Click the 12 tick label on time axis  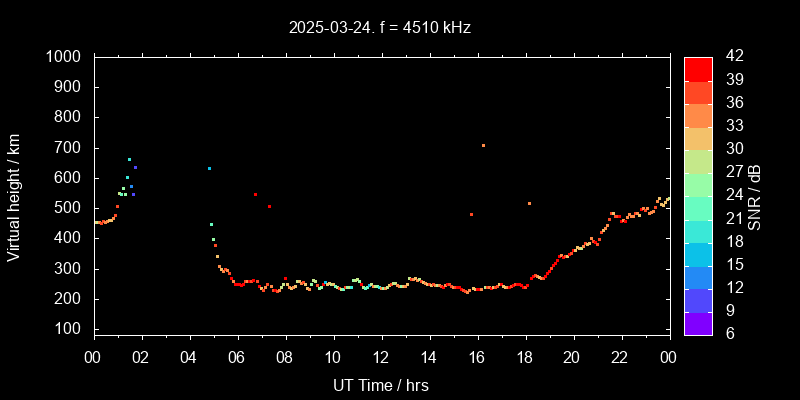[380, 358]
